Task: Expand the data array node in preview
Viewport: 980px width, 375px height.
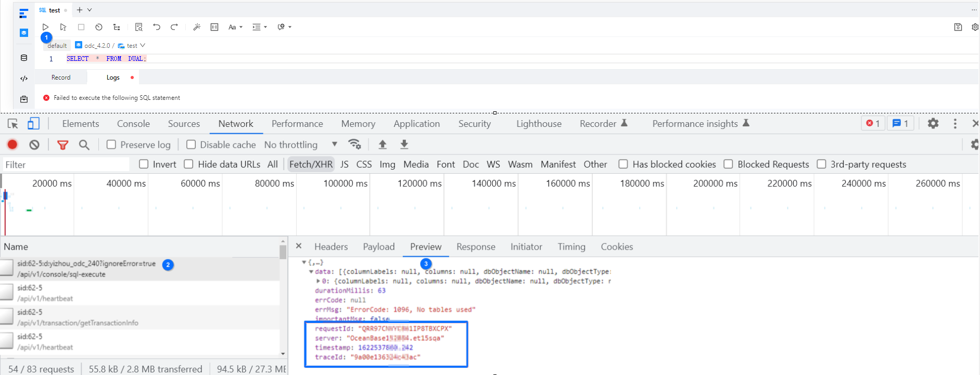Action: click(311, 271)
